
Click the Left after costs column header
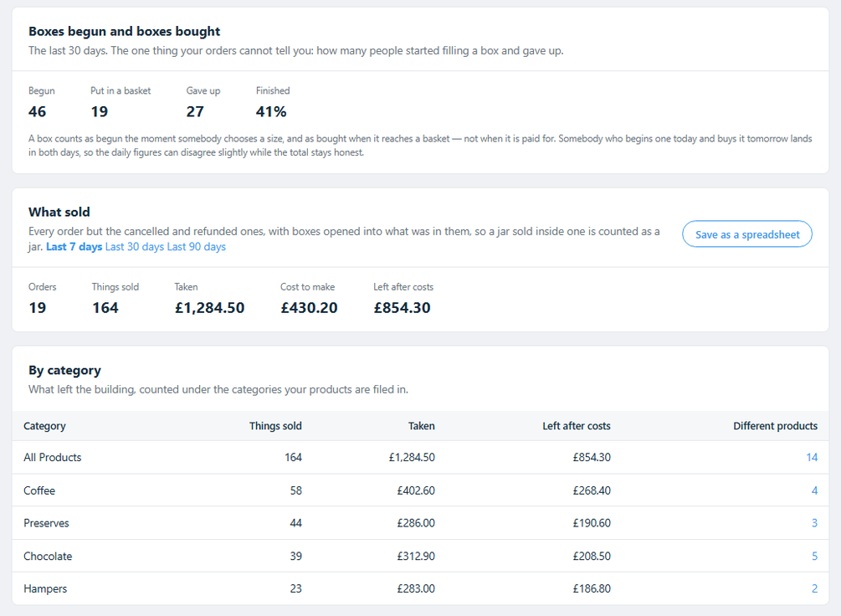pyautogui.click(x=576, y=426)
